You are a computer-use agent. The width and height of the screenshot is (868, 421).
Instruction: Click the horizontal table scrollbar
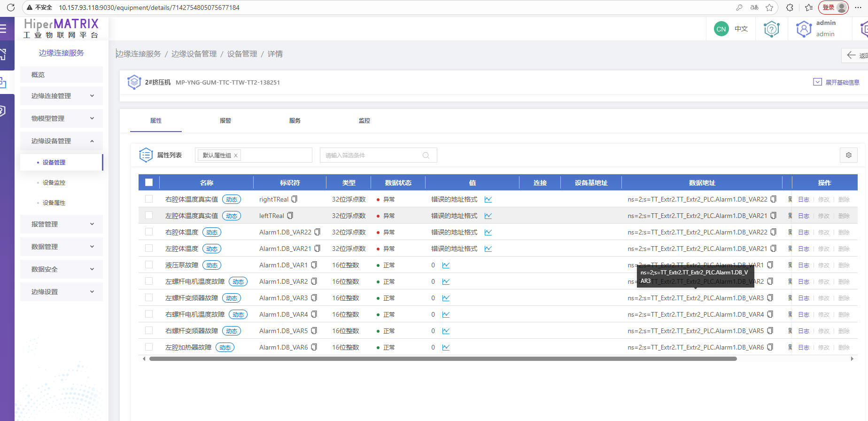coord(442,359)
